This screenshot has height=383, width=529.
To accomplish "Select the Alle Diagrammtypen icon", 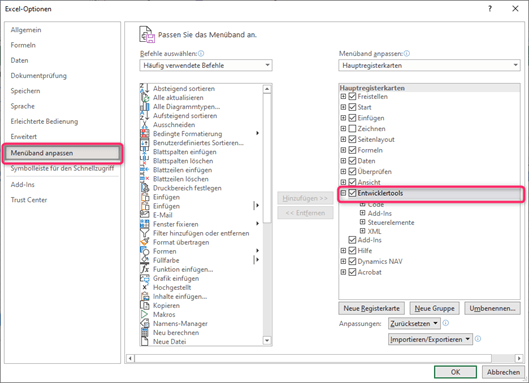I will click(x=144, y=107).
